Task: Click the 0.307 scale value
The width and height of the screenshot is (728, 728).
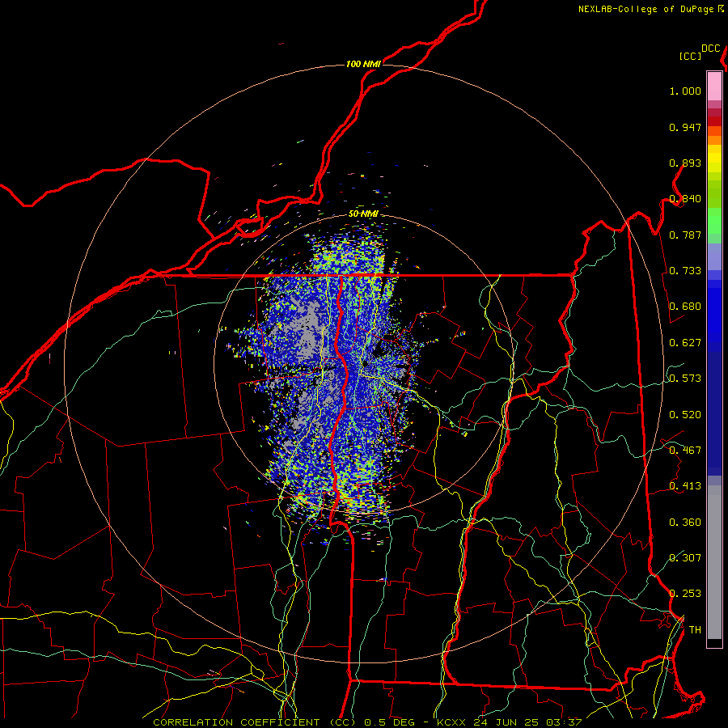Action: [685, 557]
